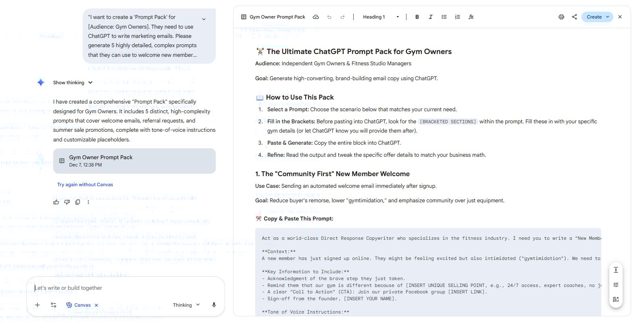Apply bulleted list formatting
This screenshot has width=644, height=322.
pos(444,17)
